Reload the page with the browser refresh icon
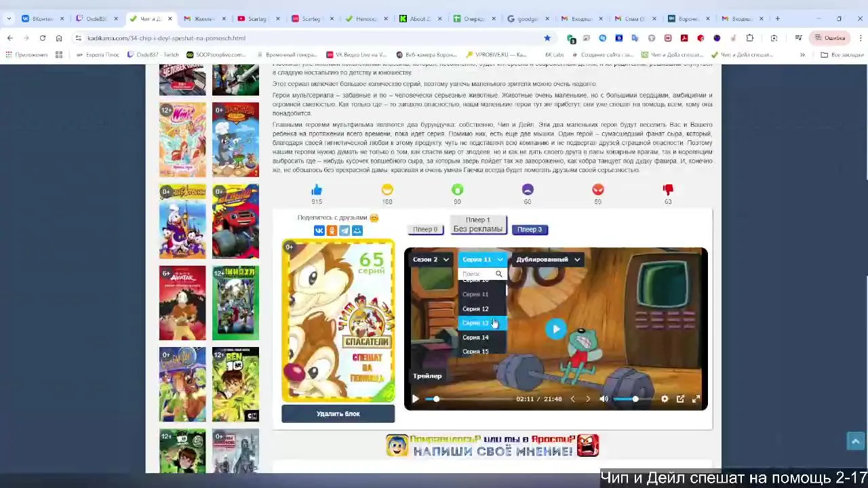The image size is (868, 488). pyautogui.click(x=42, y=38)
